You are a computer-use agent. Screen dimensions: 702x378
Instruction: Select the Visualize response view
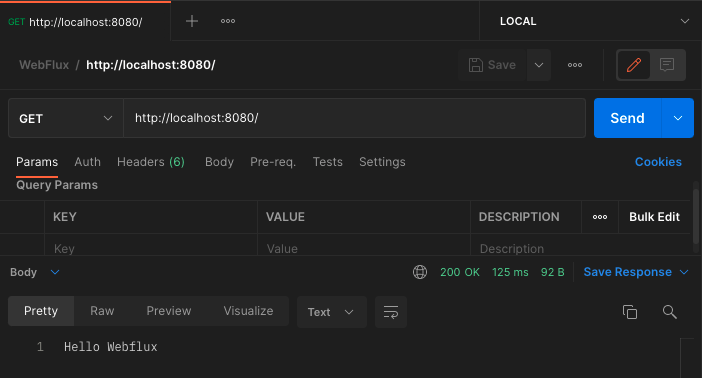[x=248, y=311]
